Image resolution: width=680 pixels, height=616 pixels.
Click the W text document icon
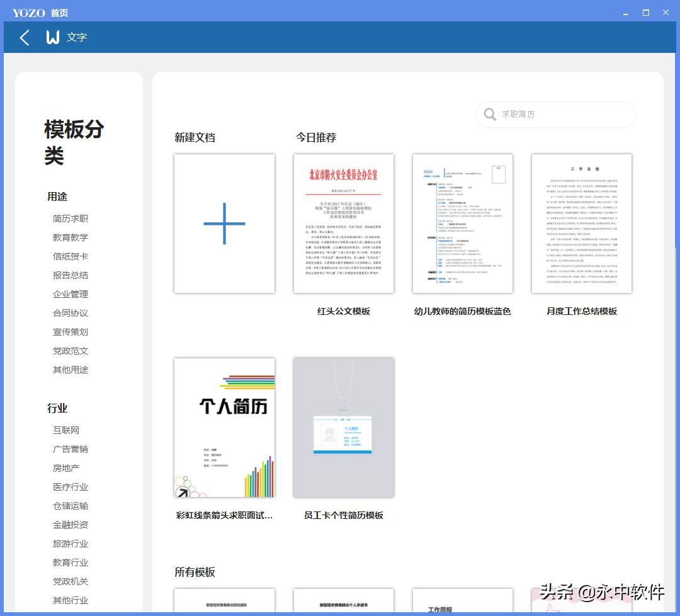coord(53,38)
